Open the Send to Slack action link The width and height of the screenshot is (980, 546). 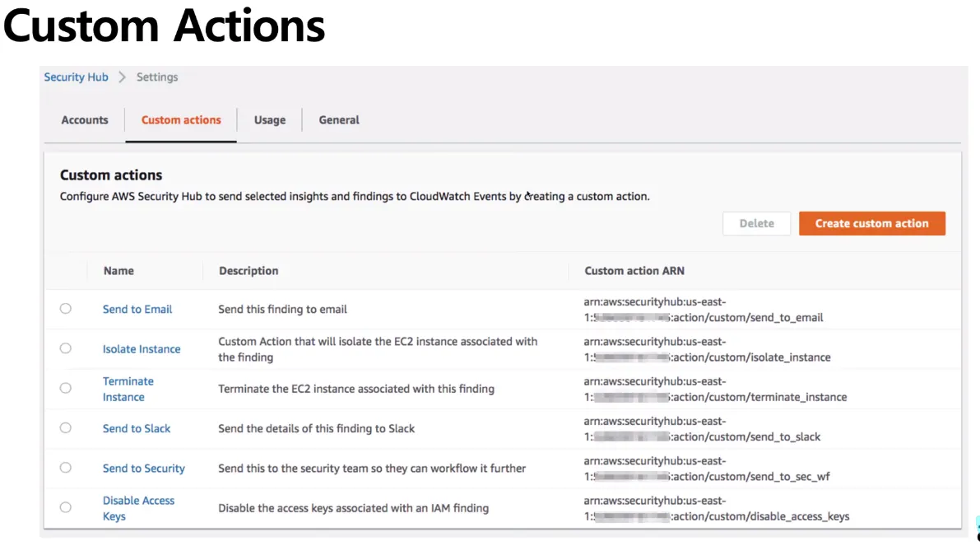pyautogui.click(x=137, y=428)
